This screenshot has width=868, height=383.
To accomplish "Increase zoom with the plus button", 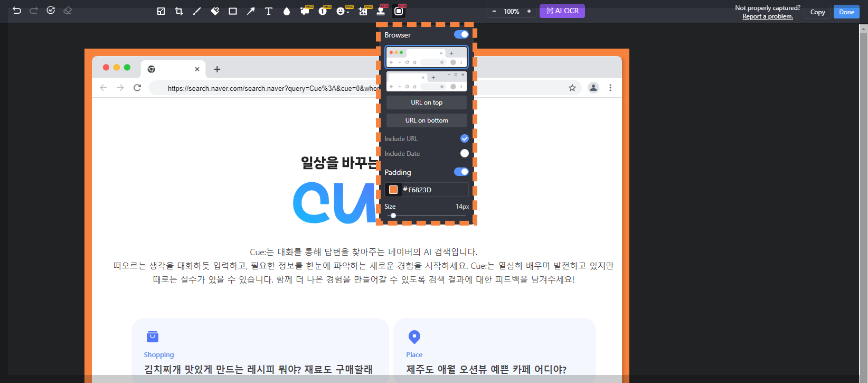I will click(529, 11).
